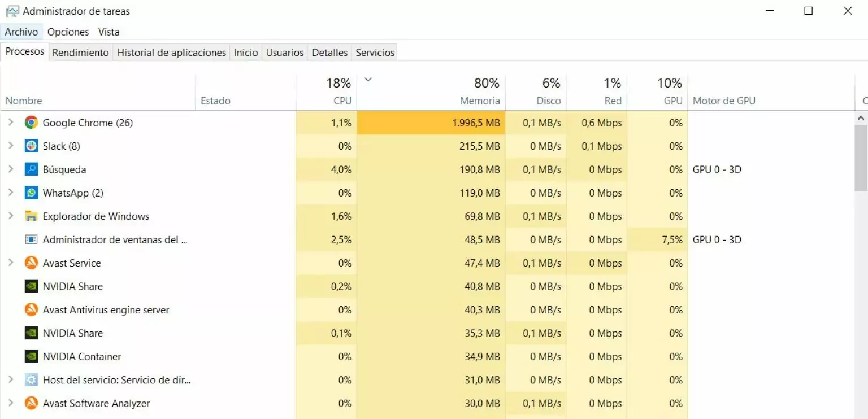Click the NVIDIA Container icon
This screenshot has height=419, width=868.
point(32,356)
